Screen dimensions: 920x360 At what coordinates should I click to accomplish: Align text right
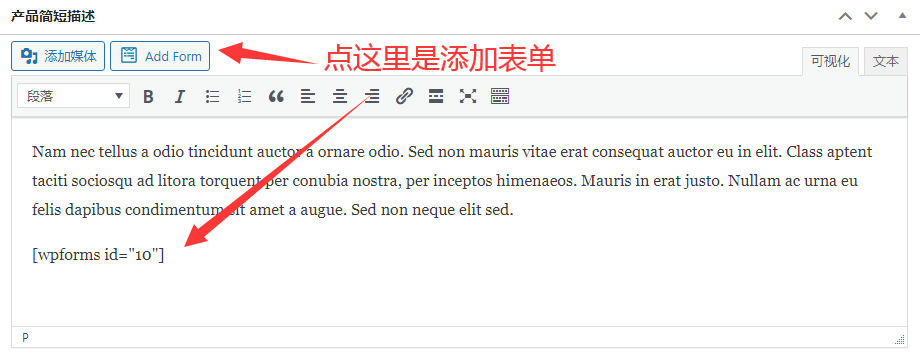(371, 97)
